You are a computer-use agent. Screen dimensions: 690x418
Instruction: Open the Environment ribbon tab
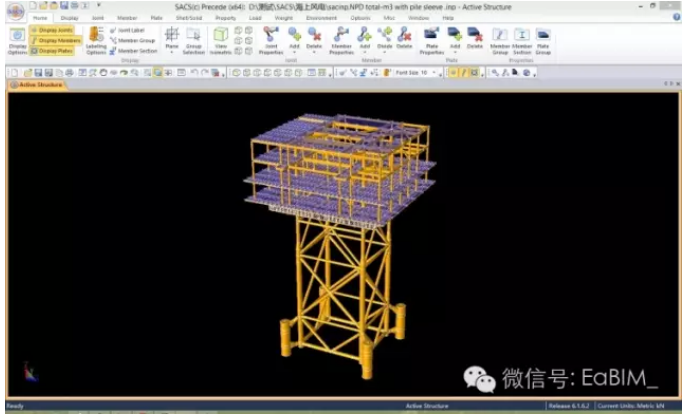321,18
